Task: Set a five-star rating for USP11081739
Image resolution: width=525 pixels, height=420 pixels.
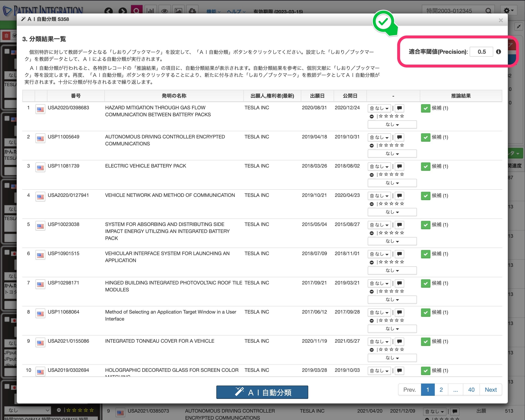Action: tap(402, 175)
